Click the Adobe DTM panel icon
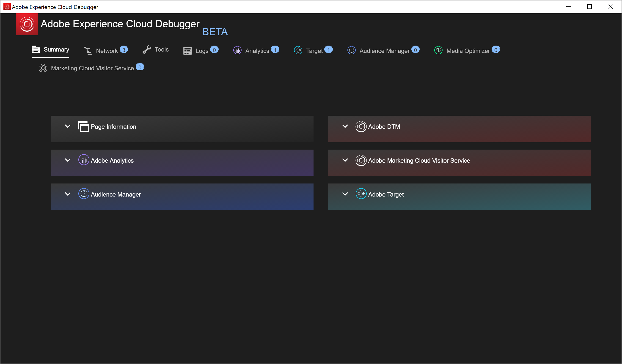622x364 pixels. pos(361,127)
